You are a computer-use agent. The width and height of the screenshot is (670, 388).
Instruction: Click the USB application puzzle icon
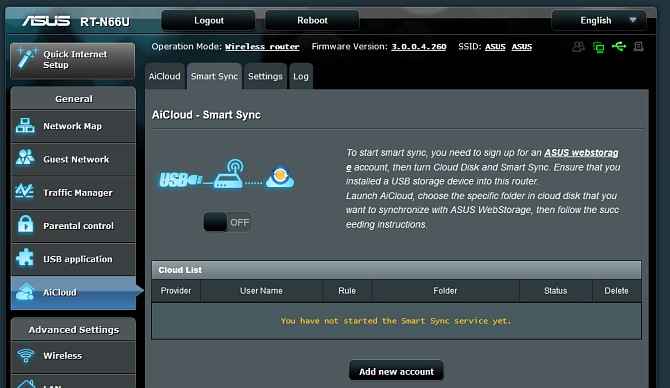pyautogui.click(x=25, y=258)
